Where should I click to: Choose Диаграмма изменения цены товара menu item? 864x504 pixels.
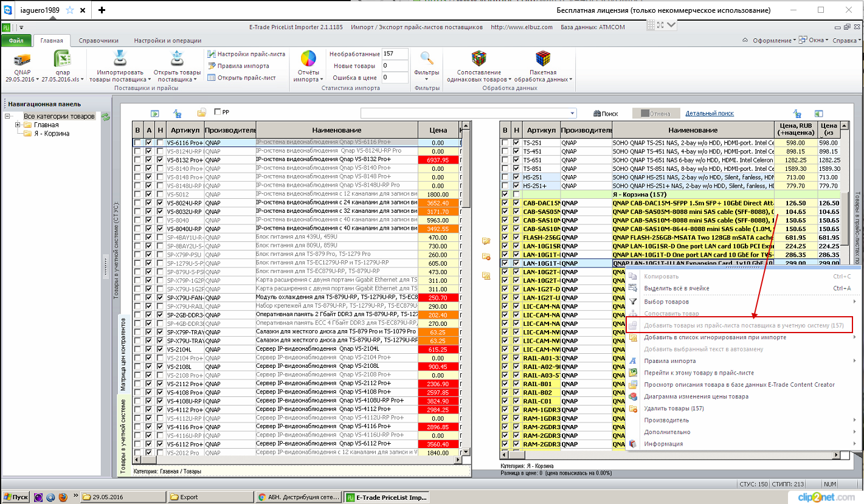(742, 396)
